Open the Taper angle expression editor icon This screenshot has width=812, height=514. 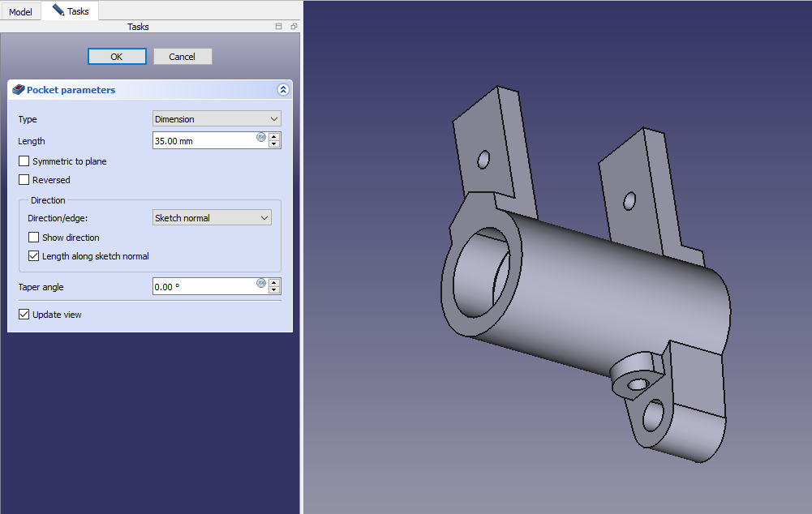tap(261, 283)
